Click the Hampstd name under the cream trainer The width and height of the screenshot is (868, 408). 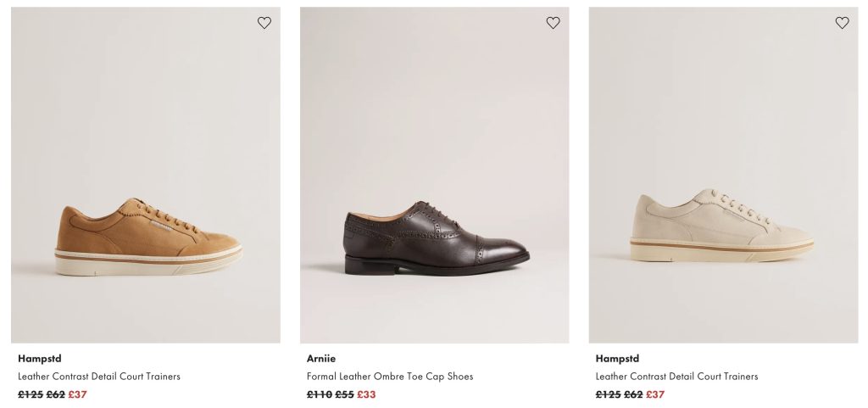click(x=617, y=359)
